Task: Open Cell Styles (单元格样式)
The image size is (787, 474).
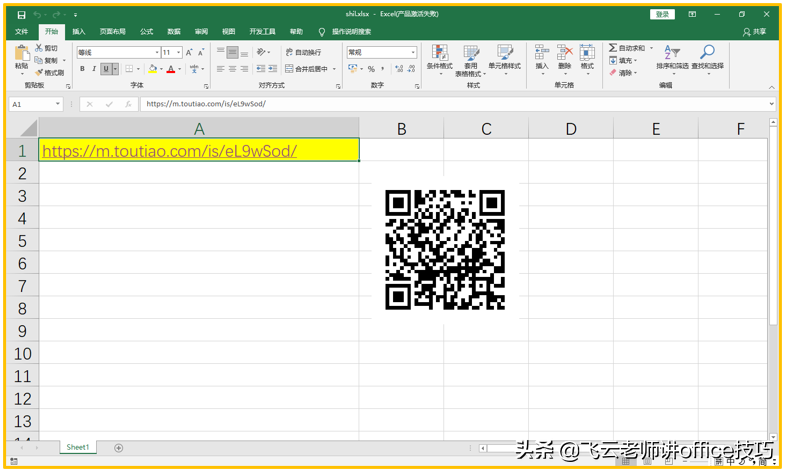Action: pos(504,59)
